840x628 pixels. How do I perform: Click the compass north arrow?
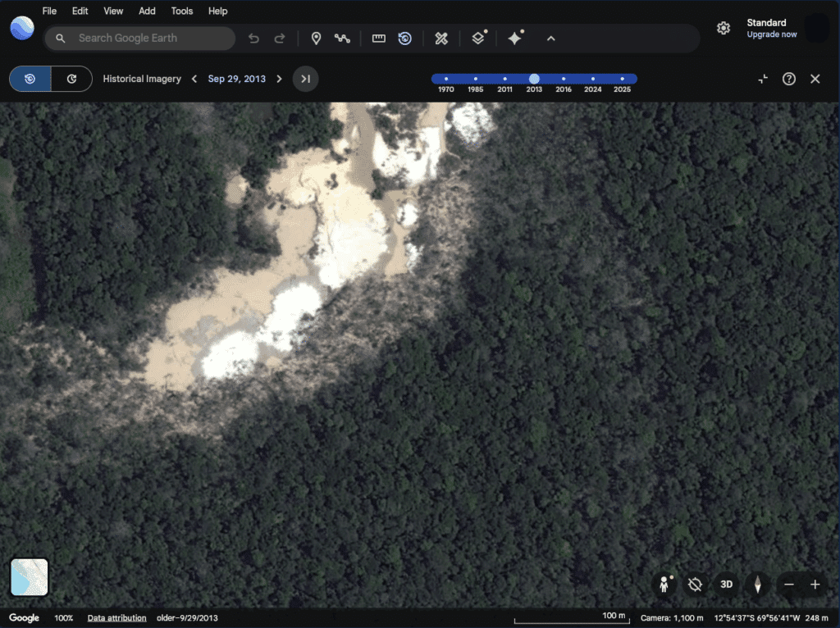[x=758, y=585]
